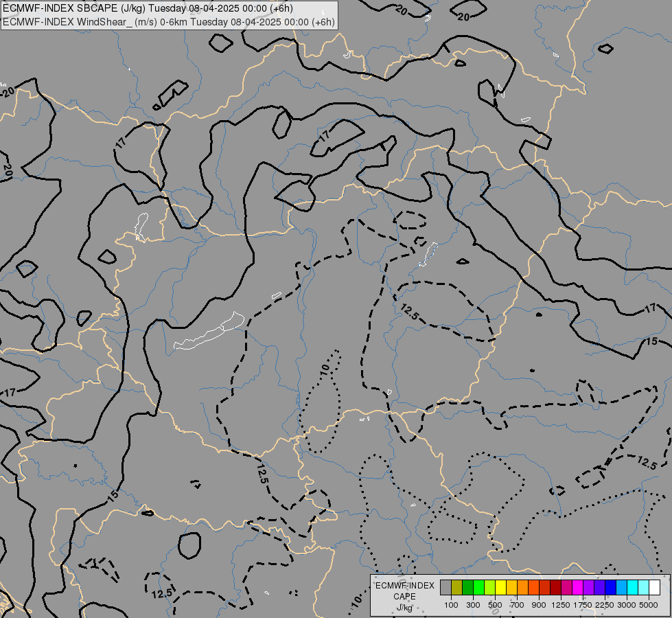
Task: Select the sky blue swatch left of 3000
Action: pyautogui.click(x=622, y=587)
